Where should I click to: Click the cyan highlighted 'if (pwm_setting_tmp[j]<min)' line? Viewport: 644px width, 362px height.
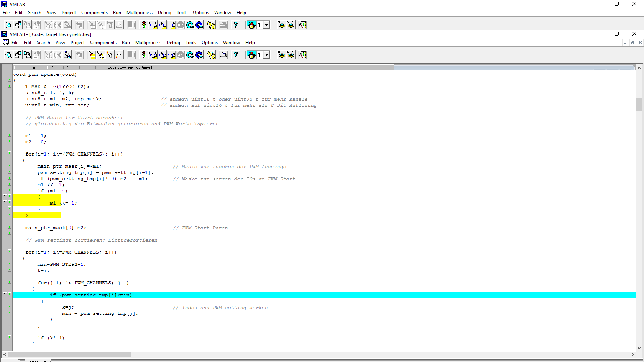point(324,295)
